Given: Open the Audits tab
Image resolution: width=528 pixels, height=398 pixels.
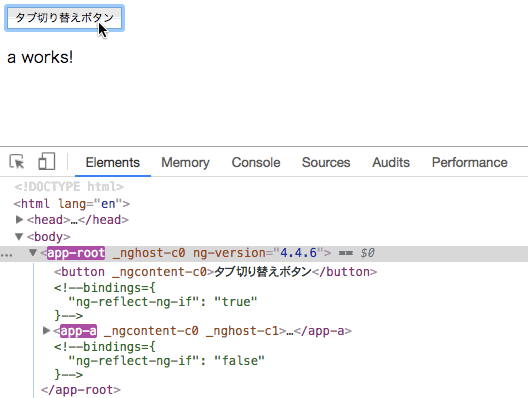Looking at the screenshot, I should click(x=391, y=163).
